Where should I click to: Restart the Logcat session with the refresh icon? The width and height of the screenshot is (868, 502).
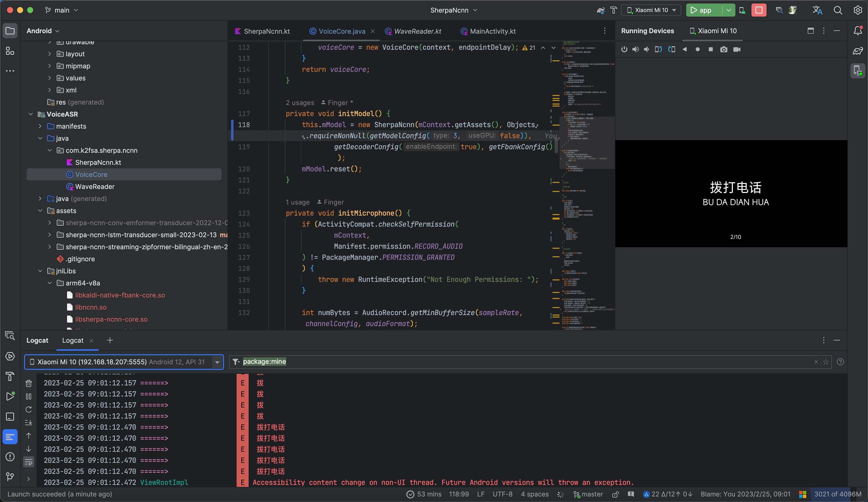(x=29, y=410)
